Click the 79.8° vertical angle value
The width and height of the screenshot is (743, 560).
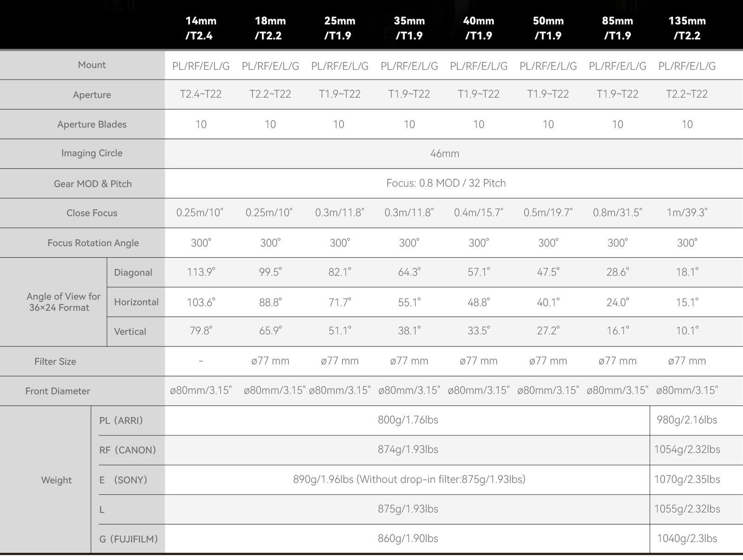coord(201,331)
